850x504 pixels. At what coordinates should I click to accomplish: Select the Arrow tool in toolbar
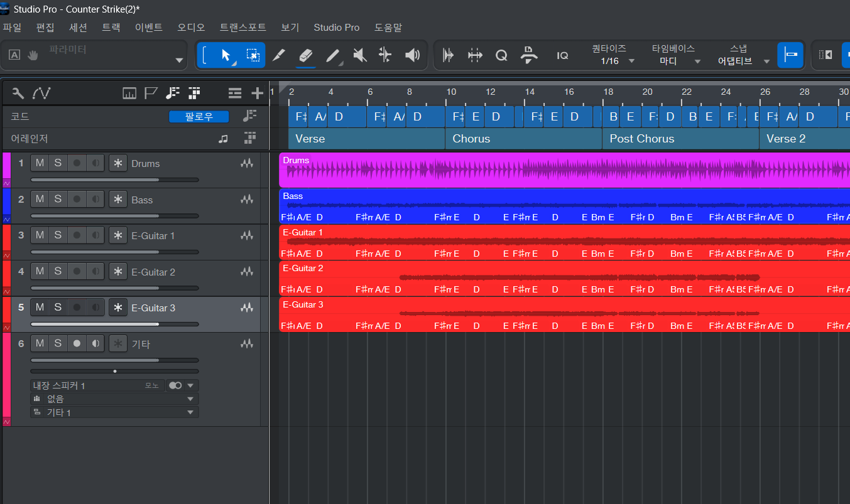tap(226, 55)
